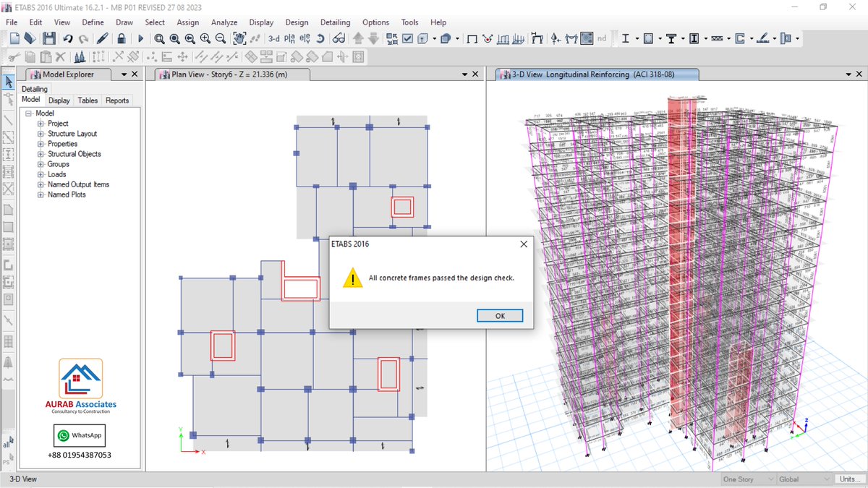Click the rotate 3D view icon
This screenshot has height=488, width=868.
320,38
